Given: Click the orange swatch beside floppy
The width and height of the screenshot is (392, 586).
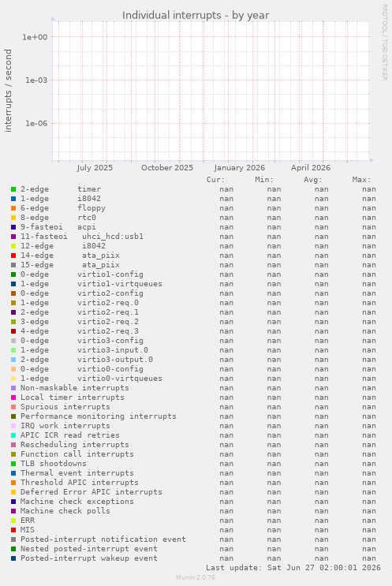Looking at the screenshot, I should (13, 208).
